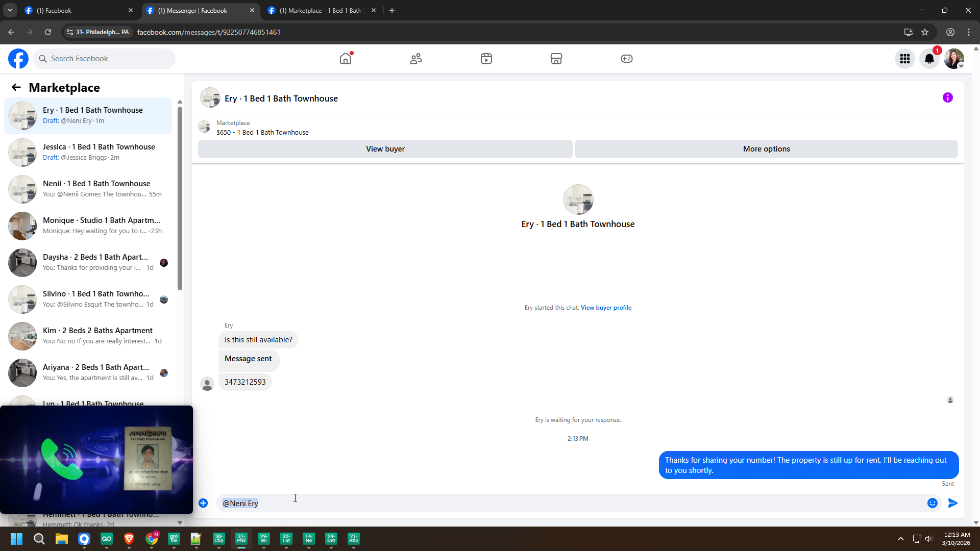Open the Facebook Home icon

coord(346,59)
